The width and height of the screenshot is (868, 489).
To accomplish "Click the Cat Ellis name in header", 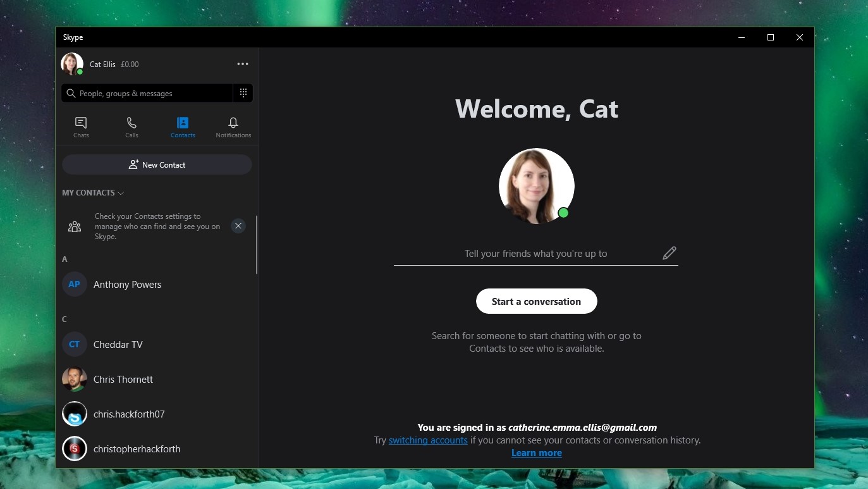I will coord(102,65).
